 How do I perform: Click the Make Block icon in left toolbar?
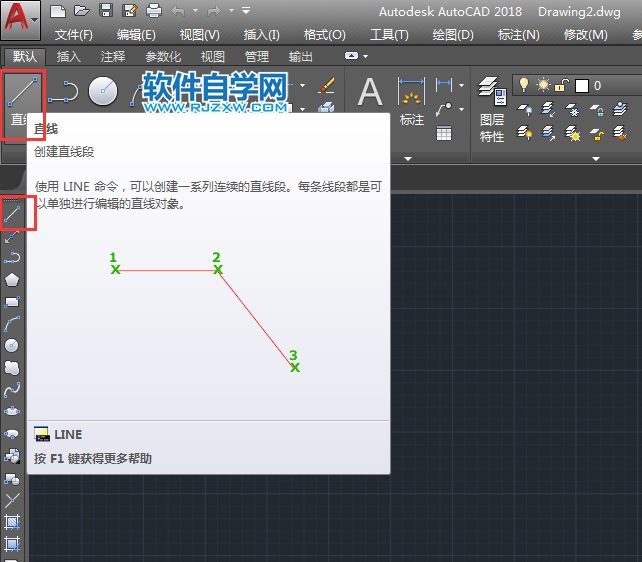pos(12,478)
